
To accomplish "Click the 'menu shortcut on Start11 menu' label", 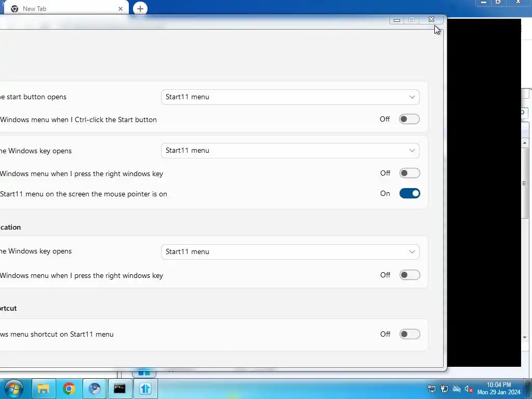I will point(57,334).
